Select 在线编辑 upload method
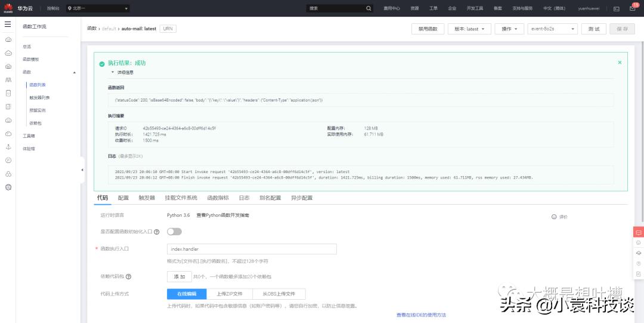 187,294
